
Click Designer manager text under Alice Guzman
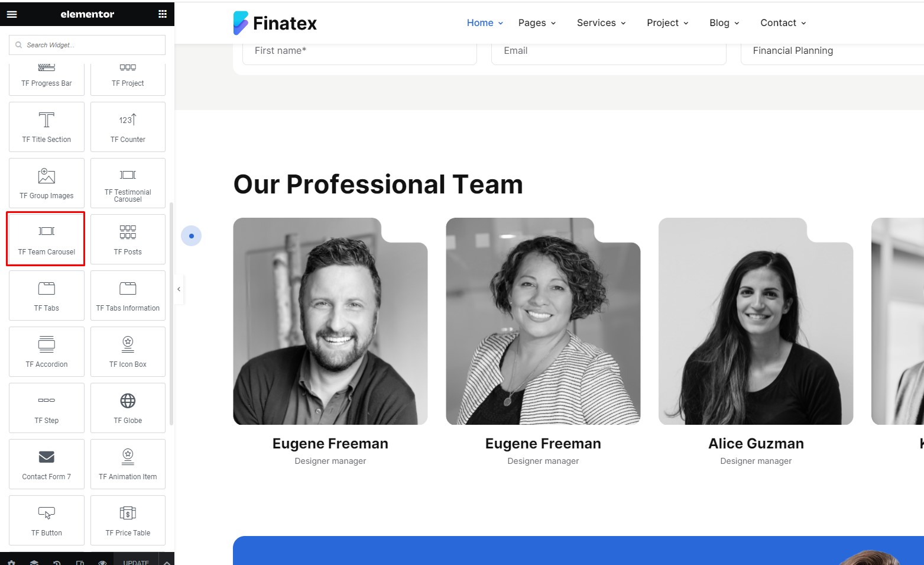coord(756,461)
